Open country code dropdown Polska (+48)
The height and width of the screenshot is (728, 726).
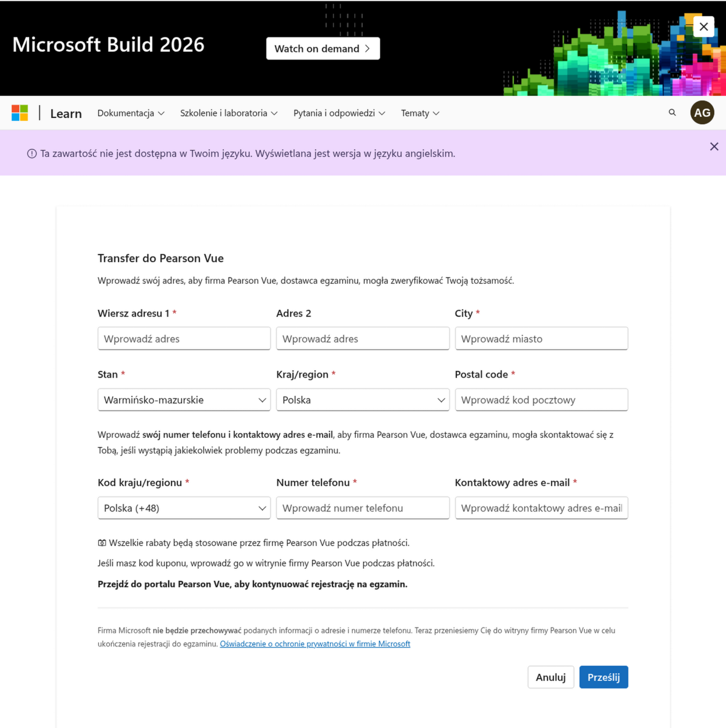(184, 508)
